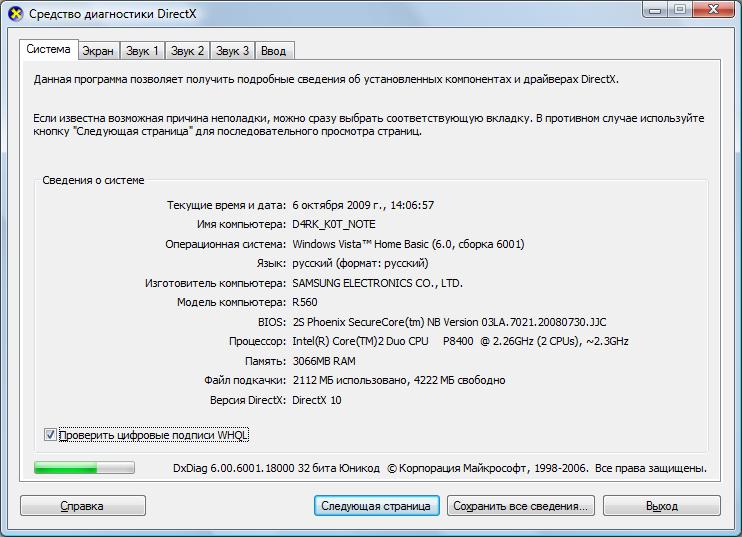Click the Средство диагностики DirectX window title
The width and height of the screenshot is (742, 537).
click(113, 14)
